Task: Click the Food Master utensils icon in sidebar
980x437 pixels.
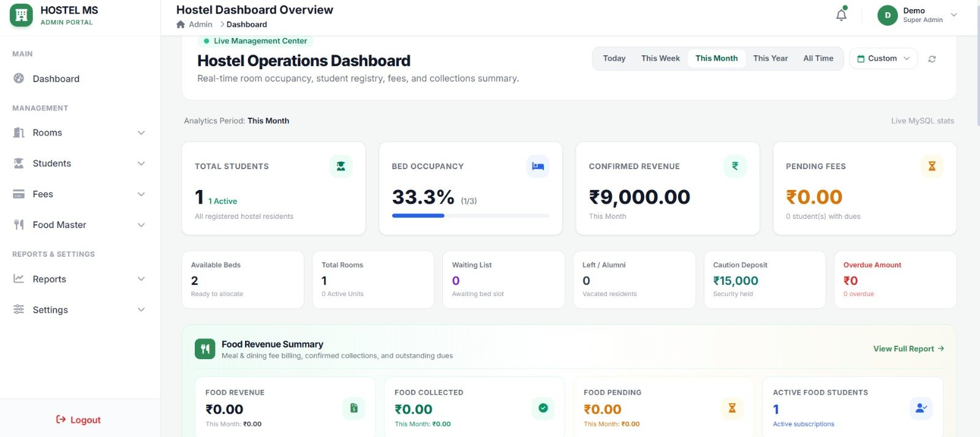Action: pyautogui.click(x=19, y=224)
